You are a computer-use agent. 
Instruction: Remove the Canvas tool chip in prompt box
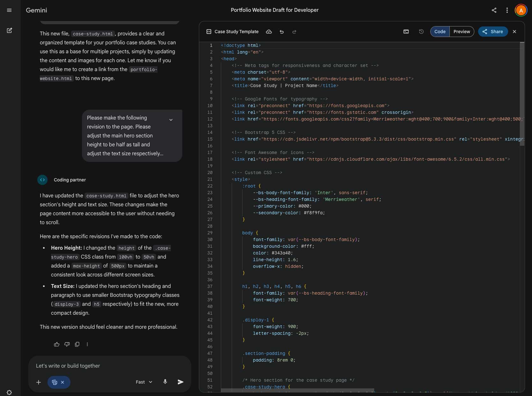[x=62, y=382]
